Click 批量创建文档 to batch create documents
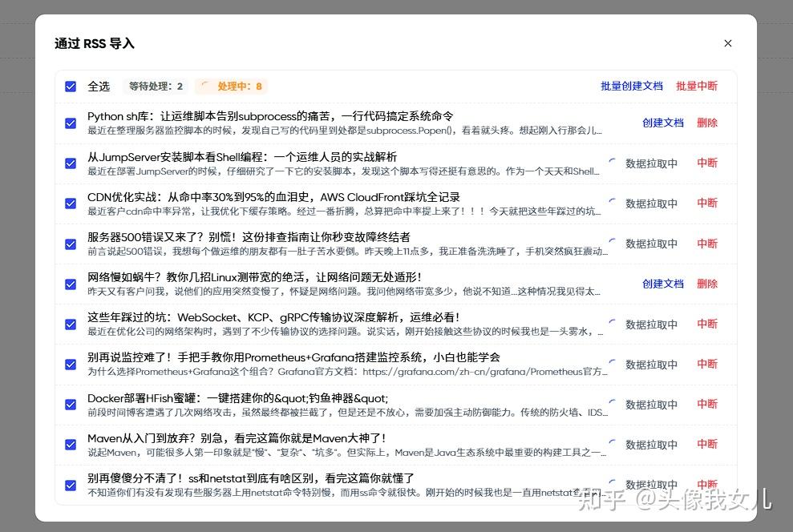The width and height of the screenshot is (793, 532). (x=632, y=87)
